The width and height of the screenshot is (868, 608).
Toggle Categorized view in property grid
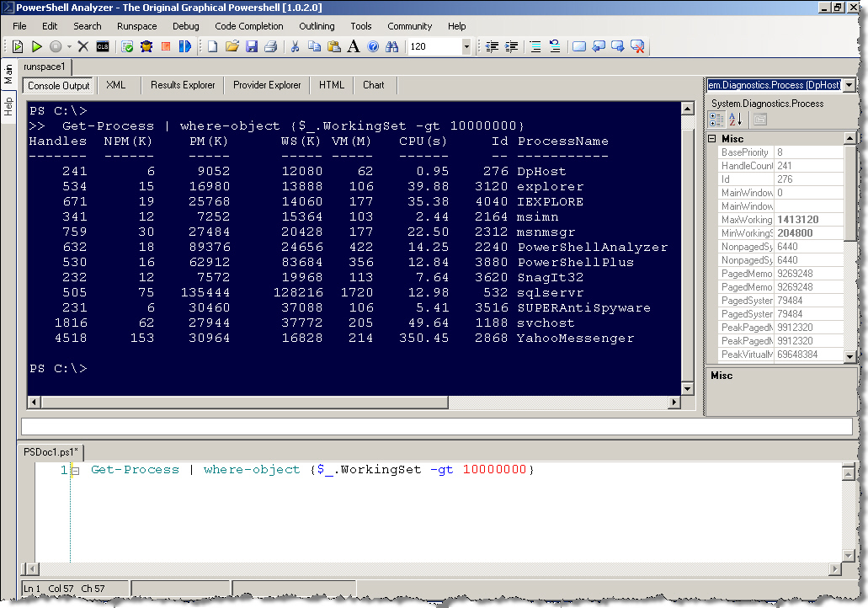pyautogui.click(x=716, y=120)
